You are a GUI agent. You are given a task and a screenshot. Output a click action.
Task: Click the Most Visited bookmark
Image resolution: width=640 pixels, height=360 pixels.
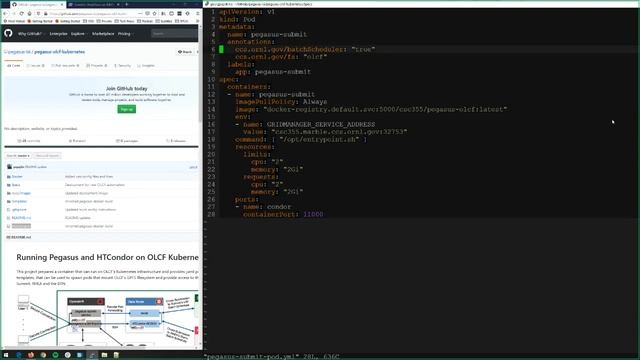14,21
